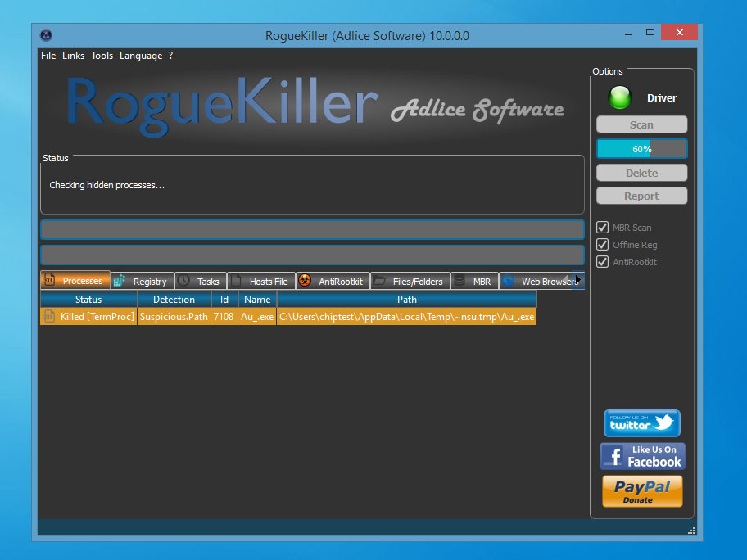
Task: Click the Facebook like icon
Action: (641, 456)
